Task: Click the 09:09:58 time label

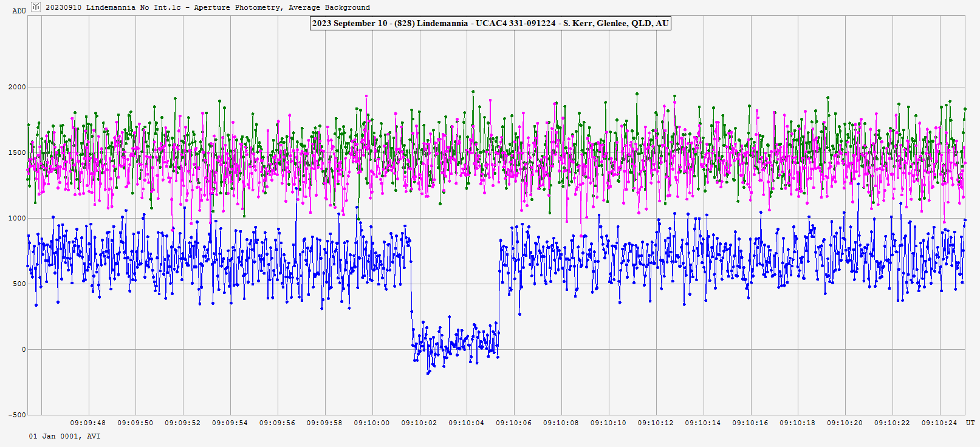Action: click(324, 423)
